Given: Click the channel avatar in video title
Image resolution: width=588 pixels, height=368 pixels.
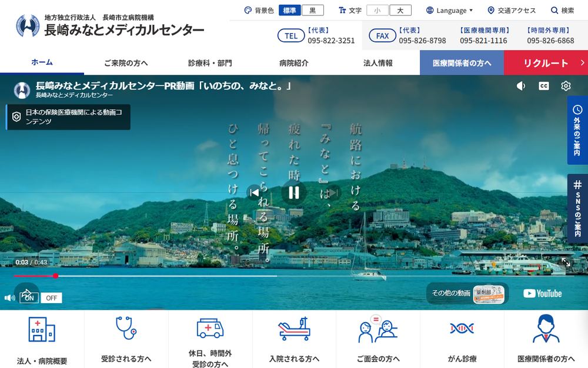Looking at the screenshot, I should pyautogui.click(x=22, y=91).
